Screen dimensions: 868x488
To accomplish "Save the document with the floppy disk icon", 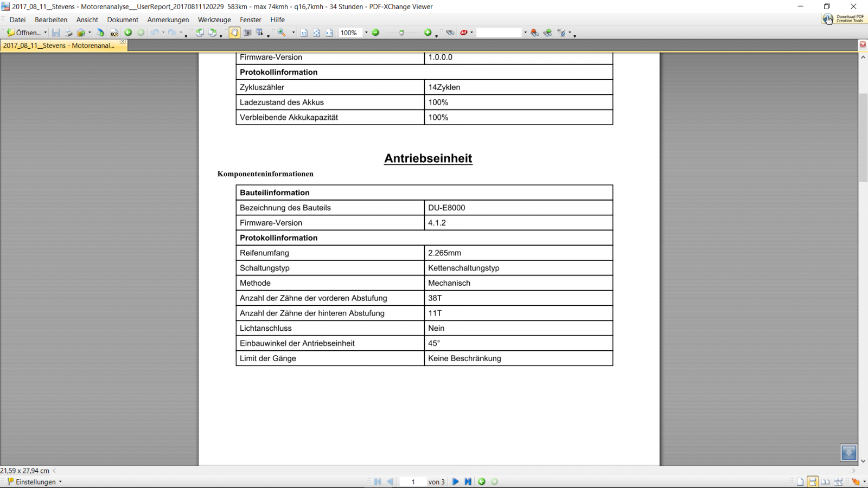I will click(56, 33).
